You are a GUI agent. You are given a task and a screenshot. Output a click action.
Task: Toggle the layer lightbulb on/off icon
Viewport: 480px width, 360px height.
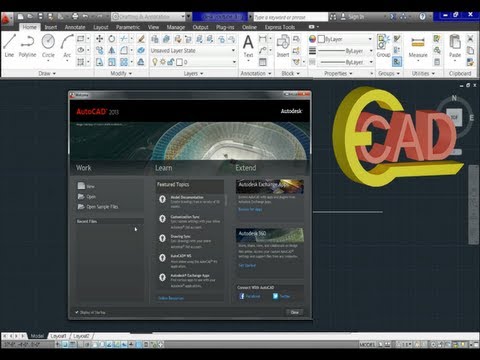click(x=155, y=62)
